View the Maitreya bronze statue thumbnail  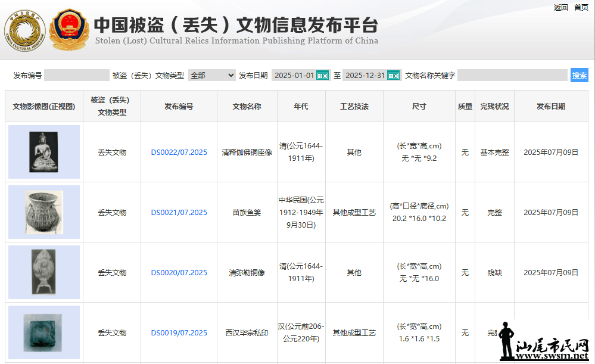(44, 272)
